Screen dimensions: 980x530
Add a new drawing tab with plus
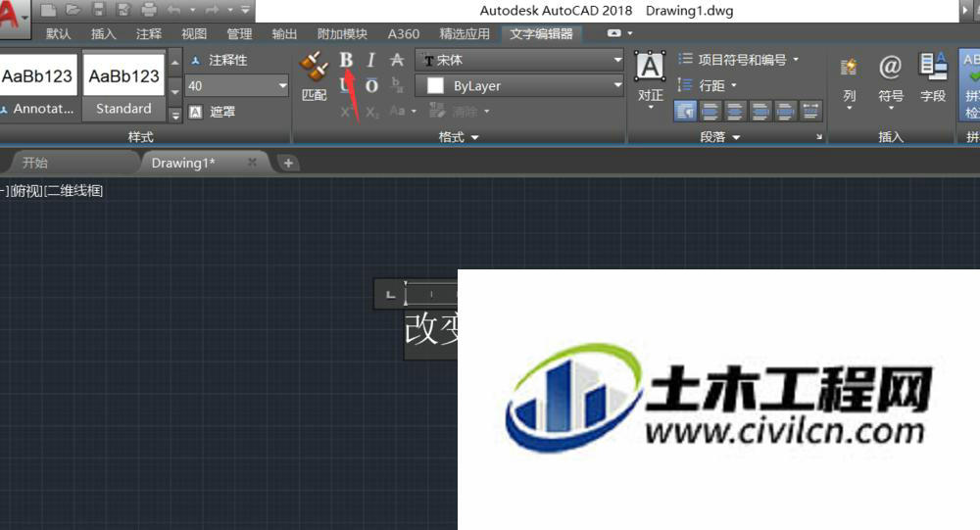(288, 164)
